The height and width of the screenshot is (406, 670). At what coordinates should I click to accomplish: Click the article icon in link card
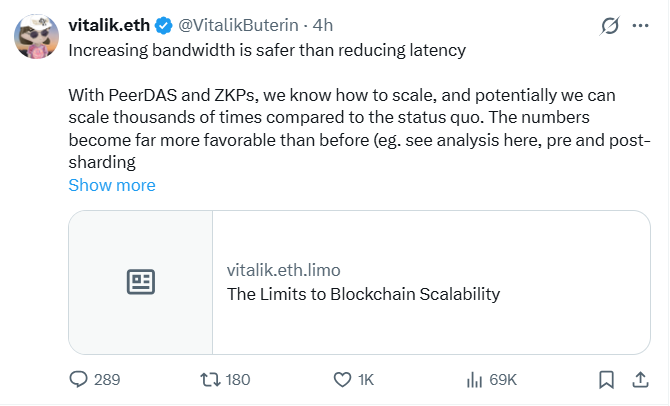point(141,282)
